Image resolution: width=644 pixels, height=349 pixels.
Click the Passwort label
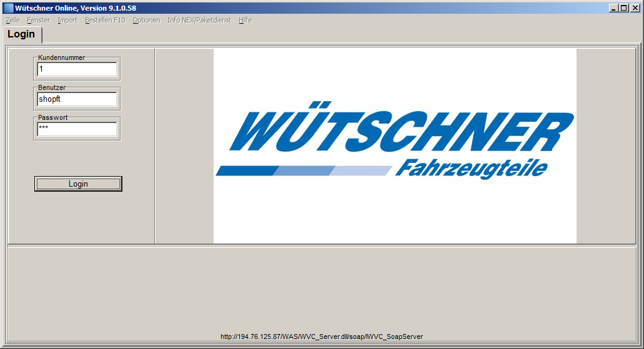click(x=52, y=117)
